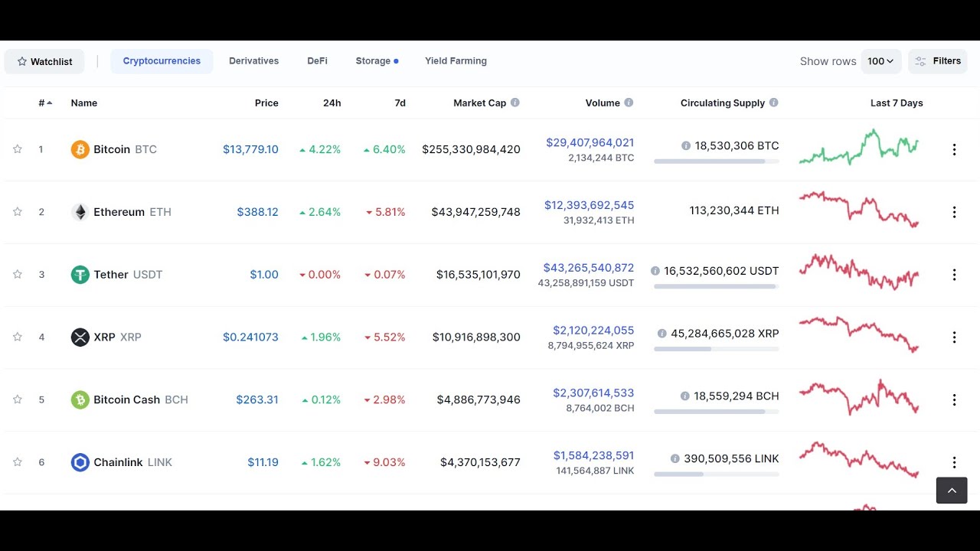Image resolution: width=980 pixels, height=551 pixels.
Task: Open the three-dot menu for Tether
Action: 954,275
